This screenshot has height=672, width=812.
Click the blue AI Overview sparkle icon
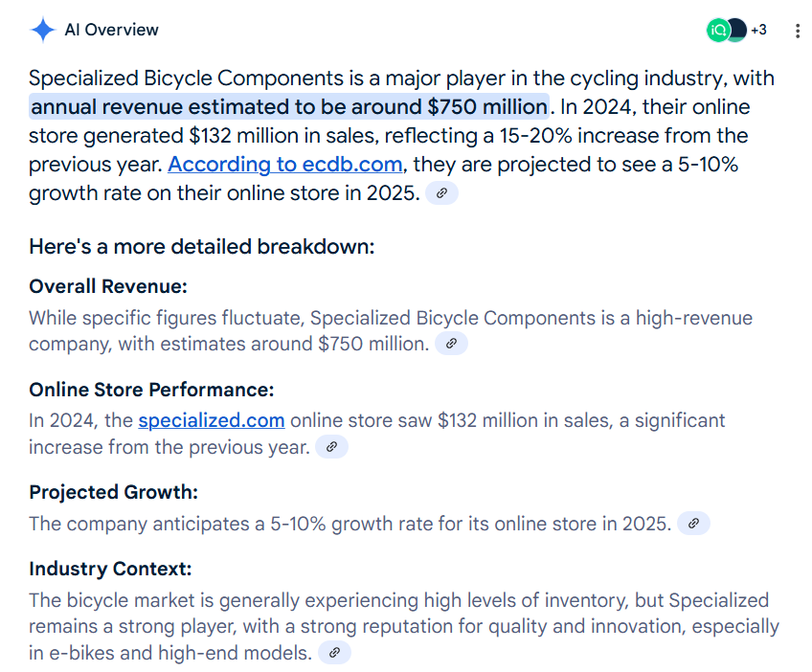(42, 30)
